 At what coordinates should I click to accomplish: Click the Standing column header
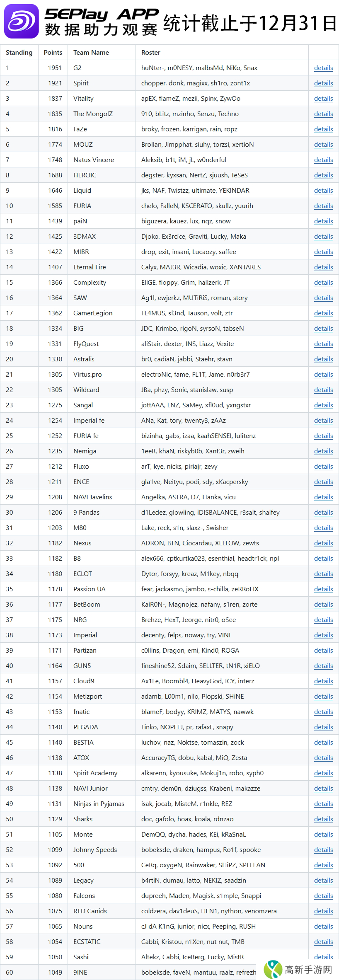coord(19,53)
